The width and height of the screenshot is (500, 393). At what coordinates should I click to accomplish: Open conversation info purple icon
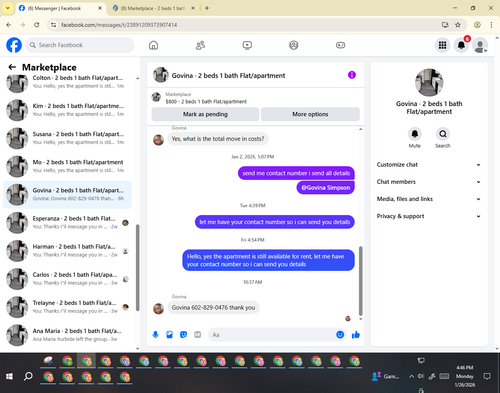(352, 75)
